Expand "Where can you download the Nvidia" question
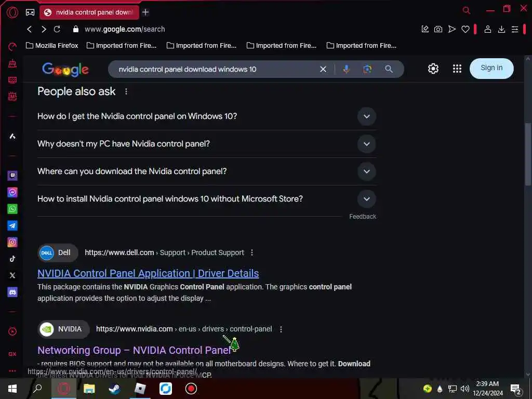The image size is (532, 399). [207, 171]
